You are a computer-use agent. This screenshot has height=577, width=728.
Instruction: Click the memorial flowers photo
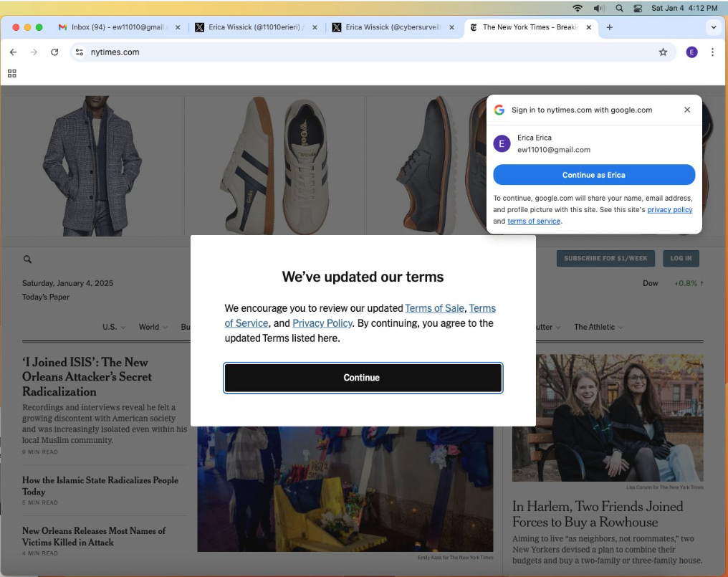(x=345, y=489)
